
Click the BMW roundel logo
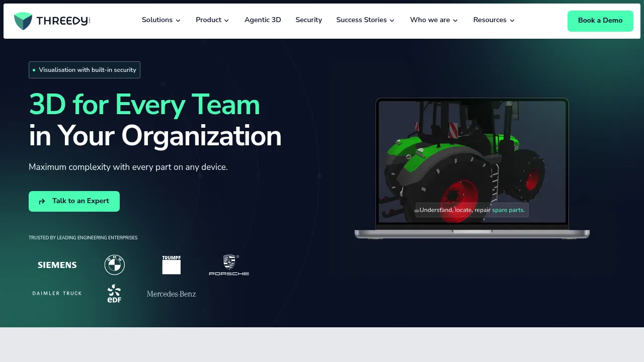(115, 265)
